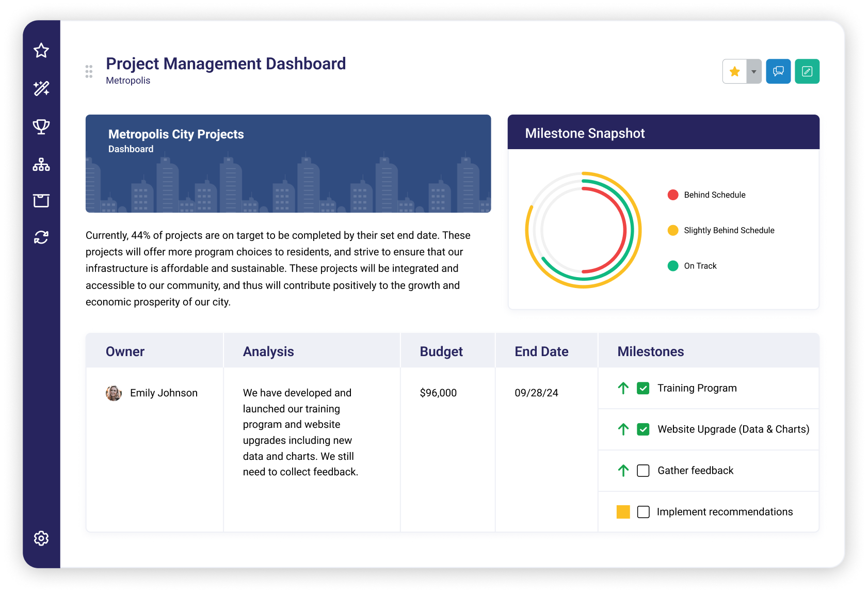This screenshot has height=593, width=868.
Task: Click green up arrow beside Training Program
Action: point(623,388)
